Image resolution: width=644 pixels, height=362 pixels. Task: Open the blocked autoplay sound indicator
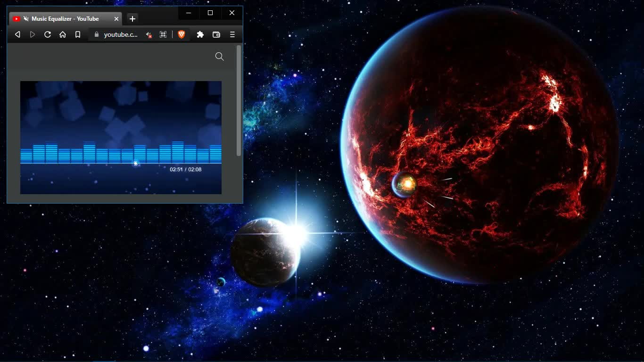coord(149,34)
